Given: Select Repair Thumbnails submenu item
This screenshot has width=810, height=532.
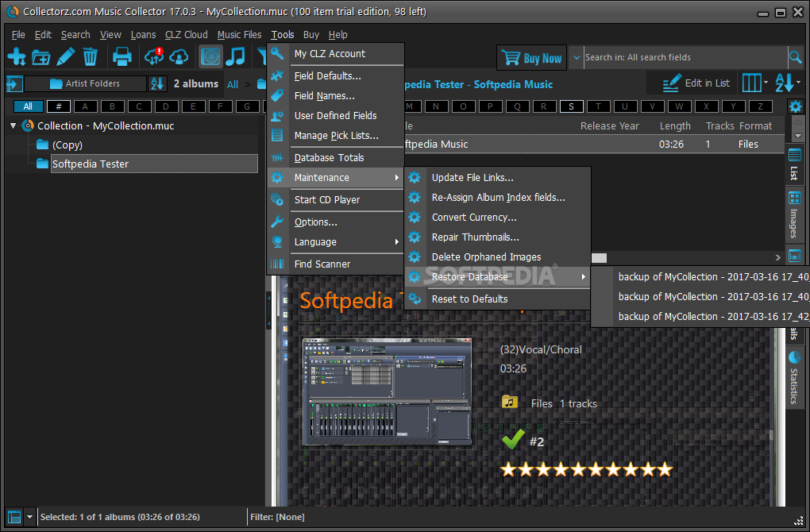Looking at the screenshot, I should 497,237.
